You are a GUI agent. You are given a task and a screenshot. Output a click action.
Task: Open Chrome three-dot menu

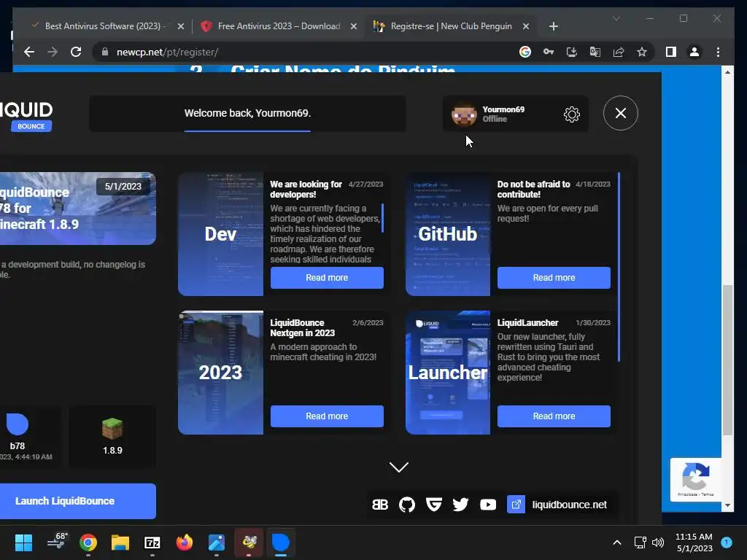pyautogui.click(x=718, y=52)
